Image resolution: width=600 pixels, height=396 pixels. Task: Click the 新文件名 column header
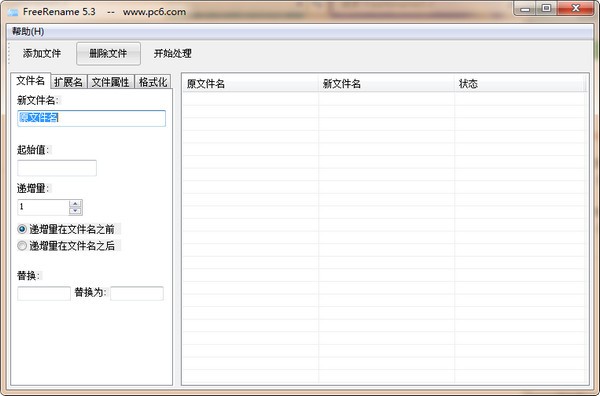coord(387,84)
